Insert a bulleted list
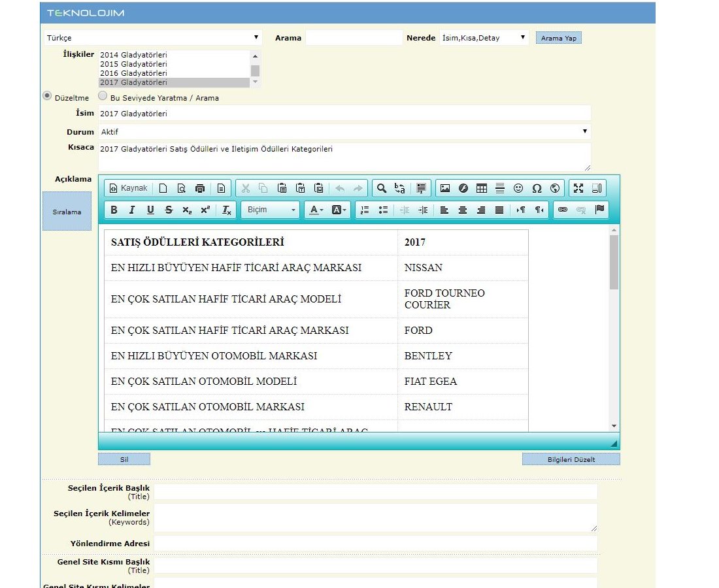The width and height of the screenshot is (719, 588). [x=383, y=210]
